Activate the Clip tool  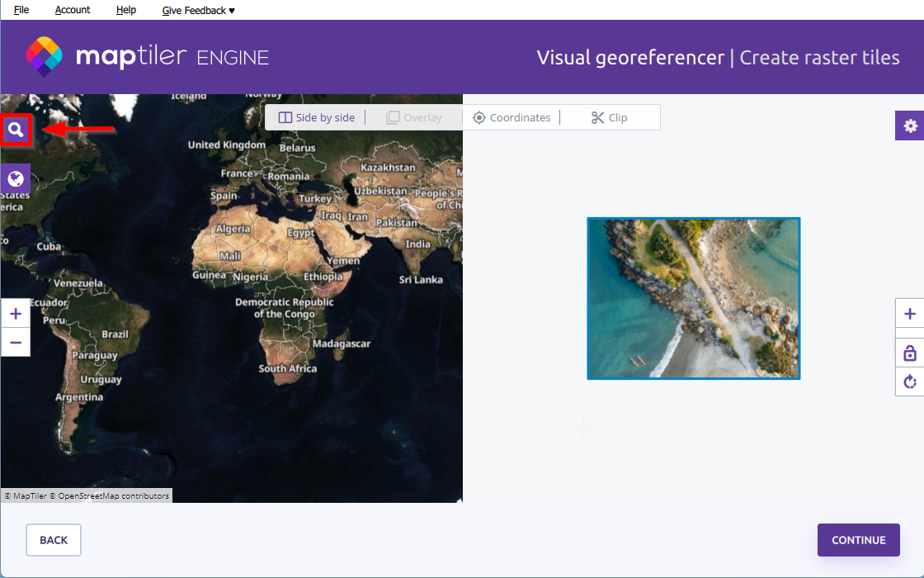[x=610, y=117]
